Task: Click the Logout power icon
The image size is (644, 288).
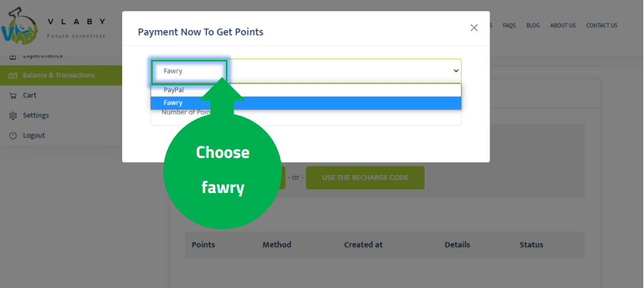Action: point(13,135)
